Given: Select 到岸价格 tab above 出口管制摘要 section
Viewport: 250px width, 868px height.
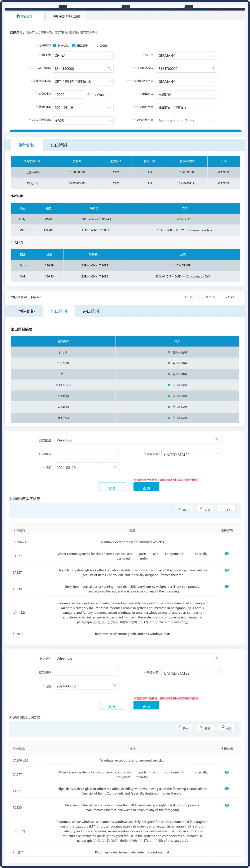Looking at the screenshot, I should [x=27, y=311].
